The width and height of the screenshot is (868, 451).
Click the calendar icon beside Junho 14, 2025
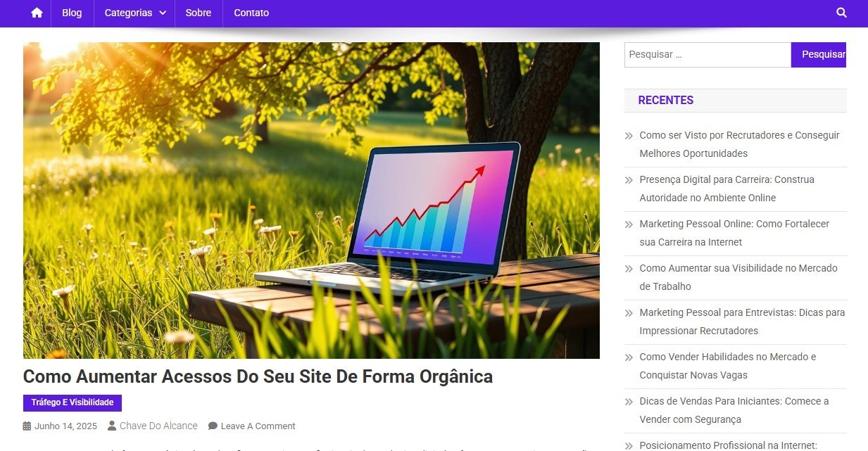(27, 426)
